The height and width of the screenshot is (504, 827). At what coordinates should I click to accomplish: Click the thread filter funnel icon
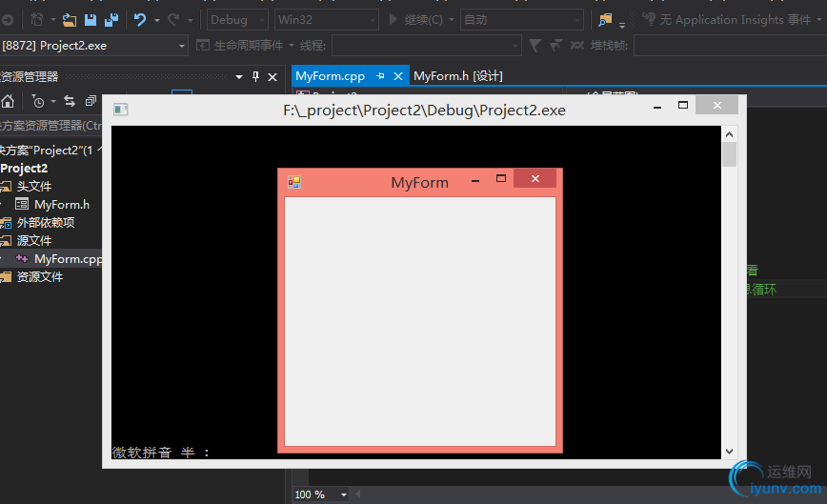click(535, 46)
